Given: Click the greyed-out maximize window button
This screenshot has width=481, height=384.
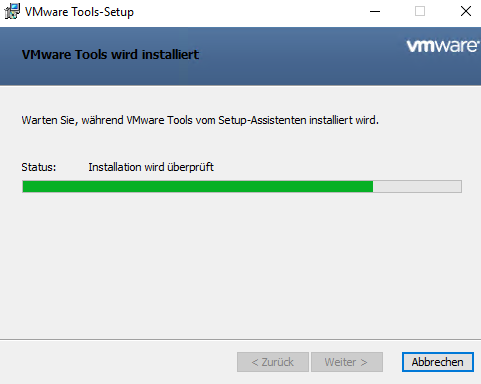Looking at the screenshot, I should pos(420,12).
